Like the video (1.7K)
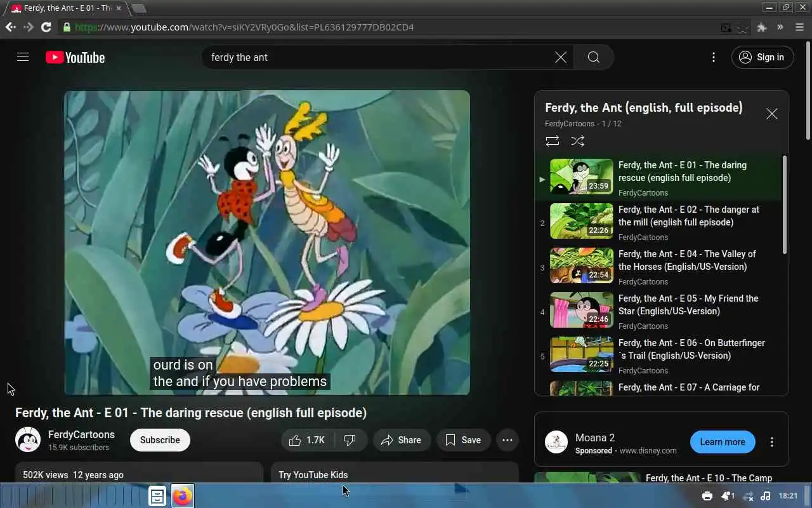Screen dimensions: 812x508 coord(307,440)
